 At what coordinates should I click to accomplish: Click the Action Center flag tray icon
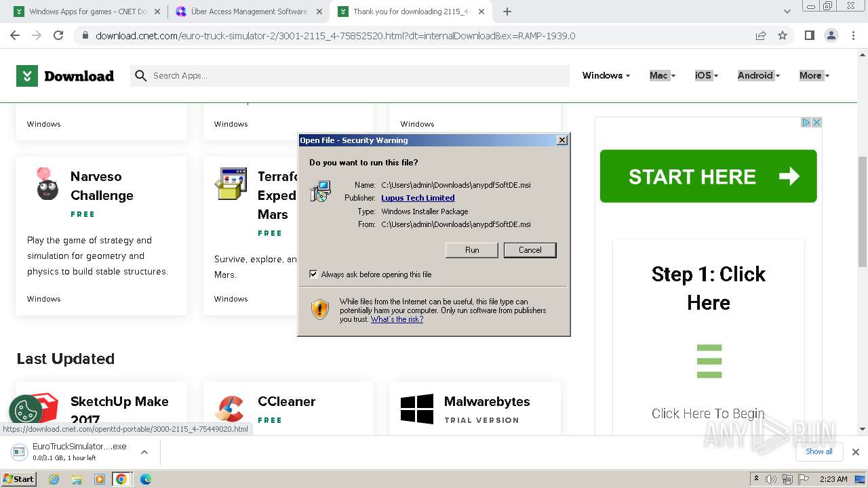(x=803, y=479)
